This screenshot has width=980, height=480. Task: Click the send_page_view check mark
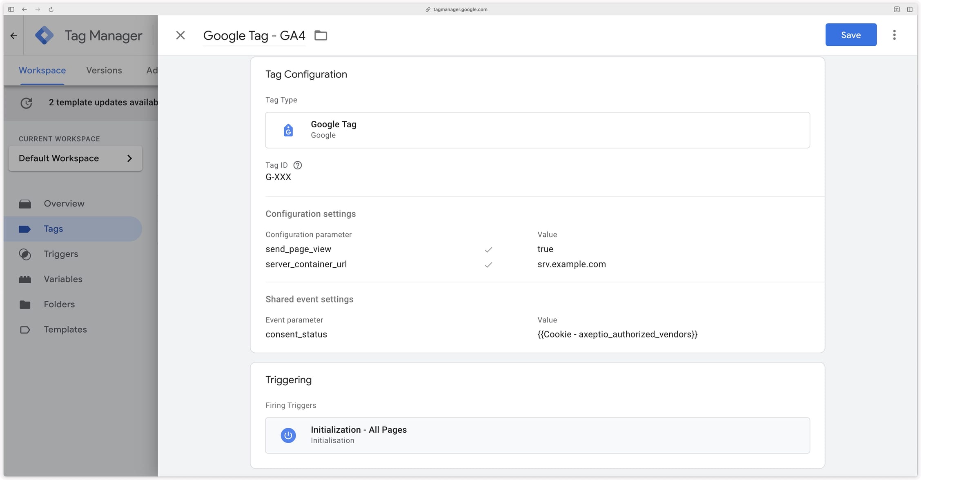[x=488, y=250]
